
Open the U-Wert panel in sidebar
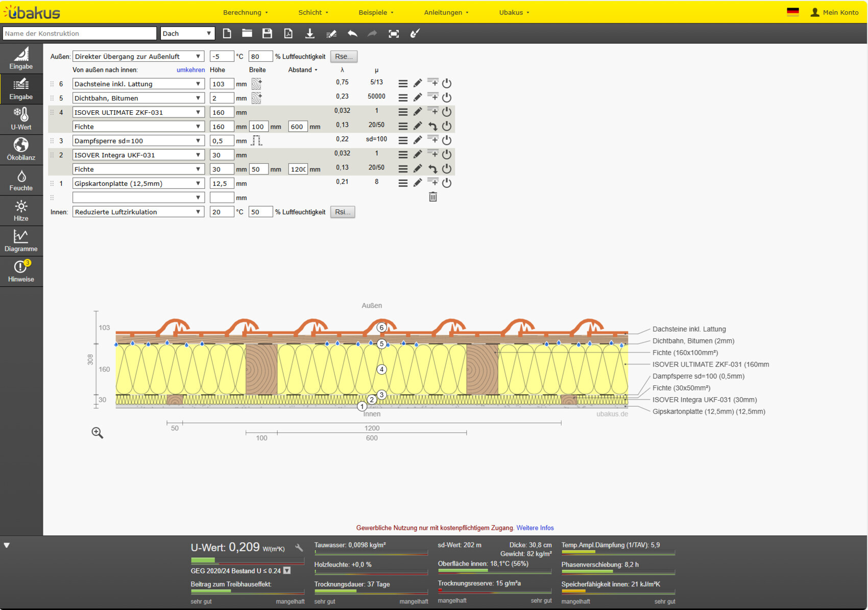point(21,119)
